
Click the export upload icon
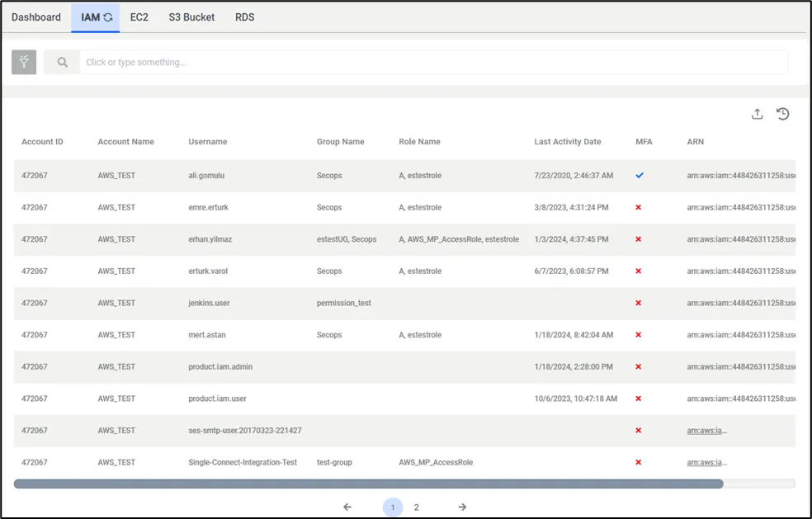[757, 114]
